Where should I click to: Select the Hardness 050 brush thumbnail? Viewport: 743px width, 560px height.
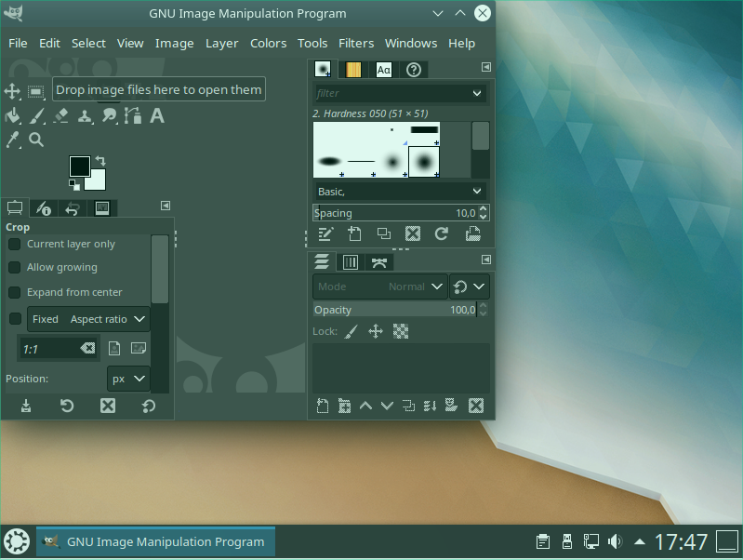point(424,162)
